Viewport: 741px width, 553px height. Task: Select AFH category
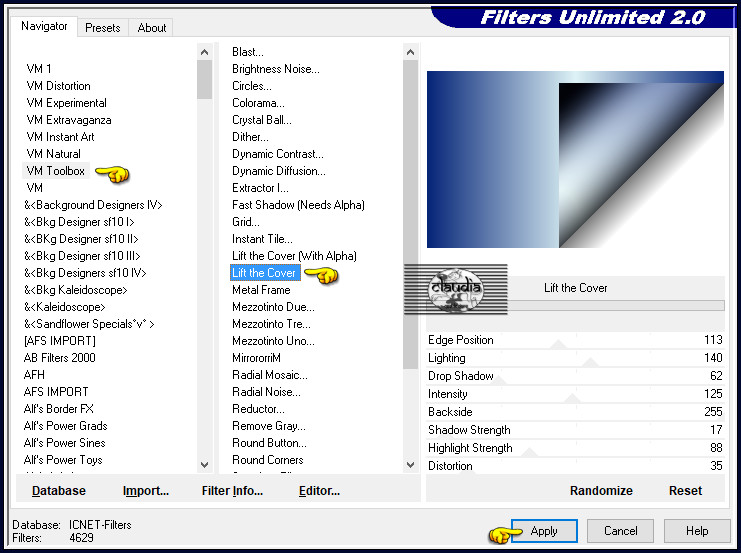(34, 375)
